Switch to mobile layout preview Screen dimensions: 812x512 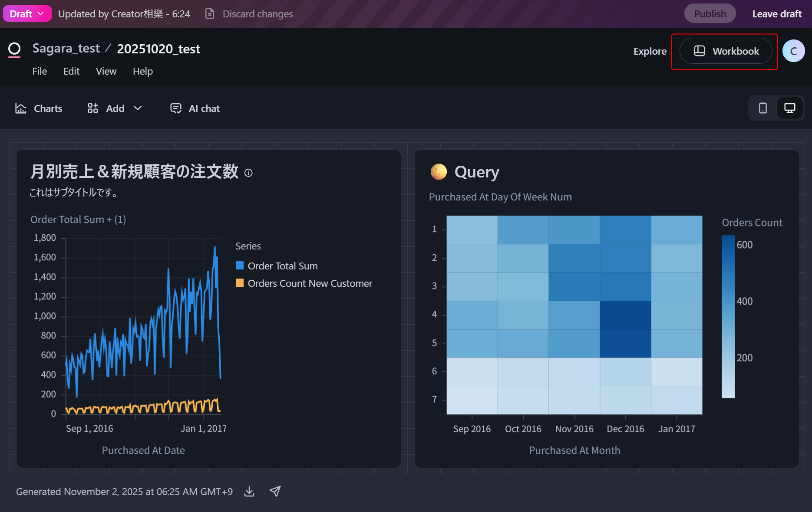click(x=763, y=108)
